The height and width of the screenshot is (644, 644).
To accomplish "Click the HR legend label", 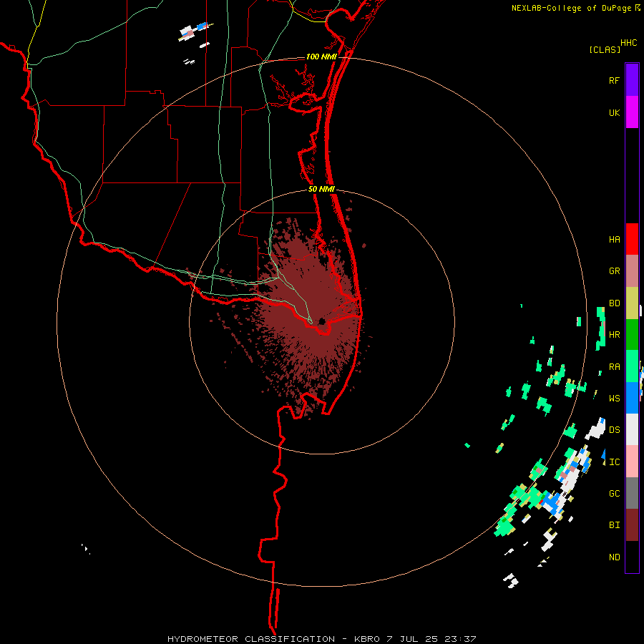I will [x=614, y=335].
